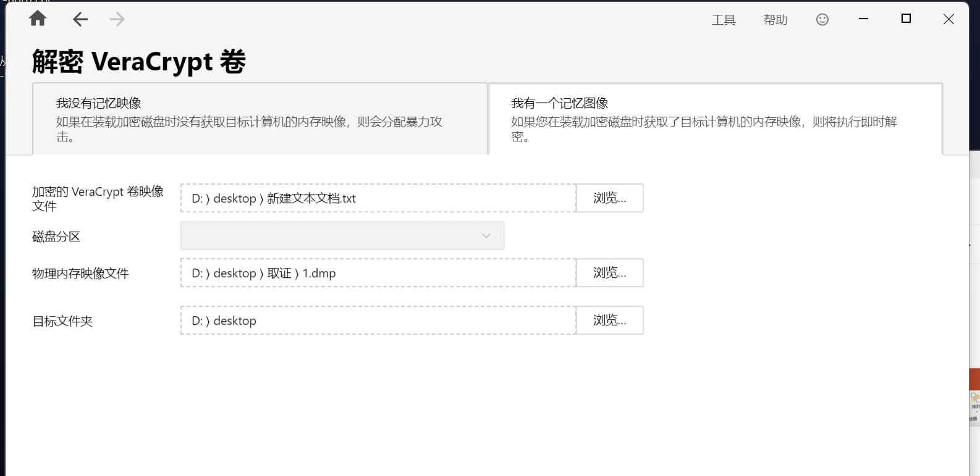
Task: Browse for the physical memory image file
Action: tap(610, 273)
